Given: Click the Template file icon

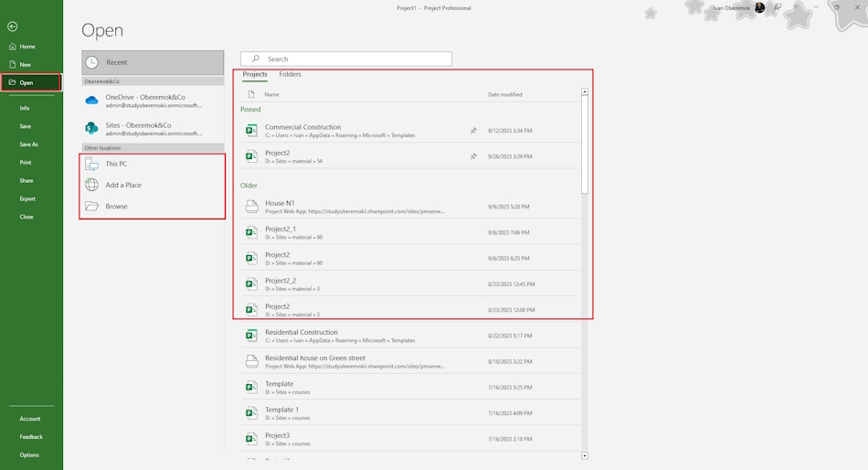Looking at the screenshot, I should coord(252,388).
